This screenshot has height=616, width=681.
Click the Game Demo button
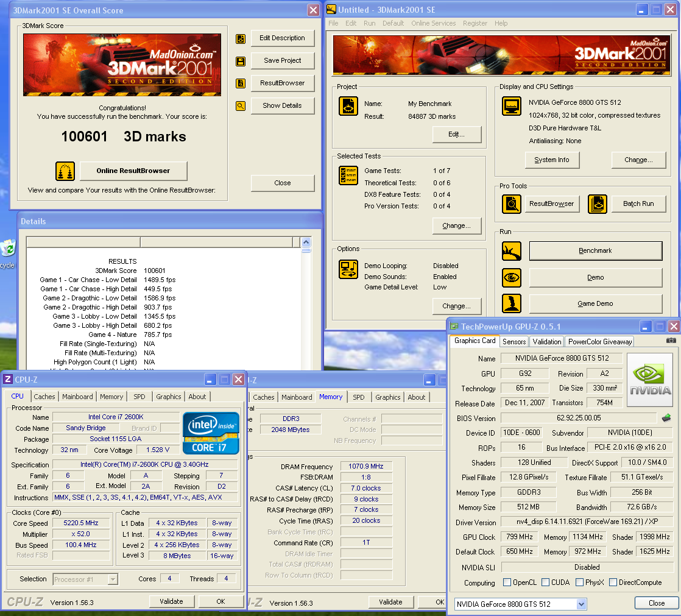tap(596, 303)
